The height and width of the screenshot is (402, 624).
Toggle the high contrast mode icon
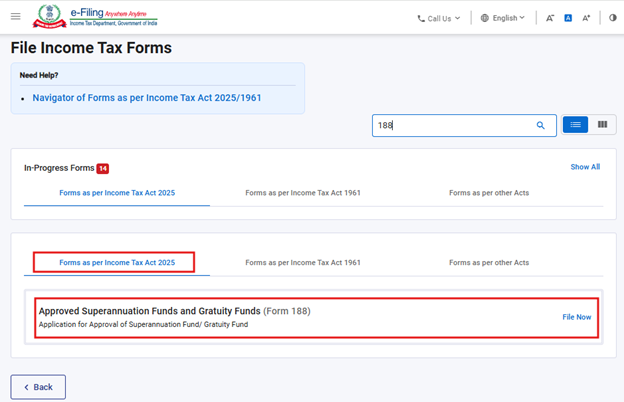tap(613, 18)
